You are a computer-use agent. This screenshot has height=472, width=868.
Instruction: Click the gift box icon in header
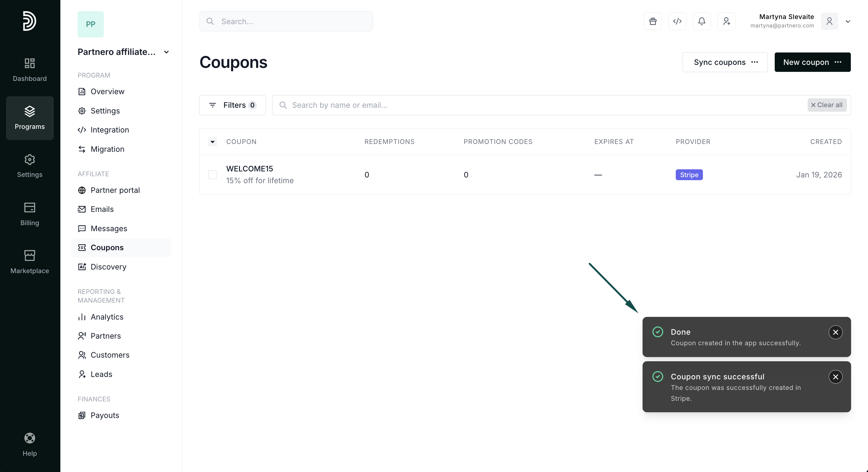652,21
